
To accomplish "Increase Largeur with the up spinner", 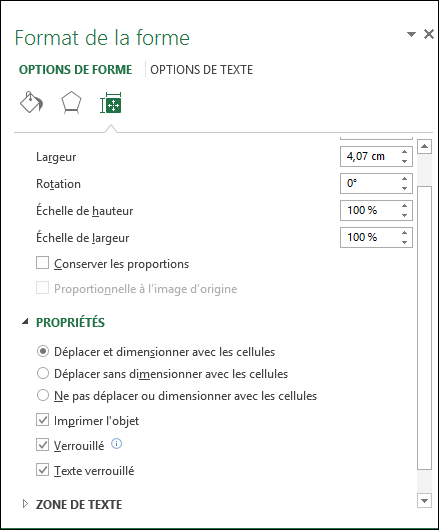I will [x=405, y=152].
